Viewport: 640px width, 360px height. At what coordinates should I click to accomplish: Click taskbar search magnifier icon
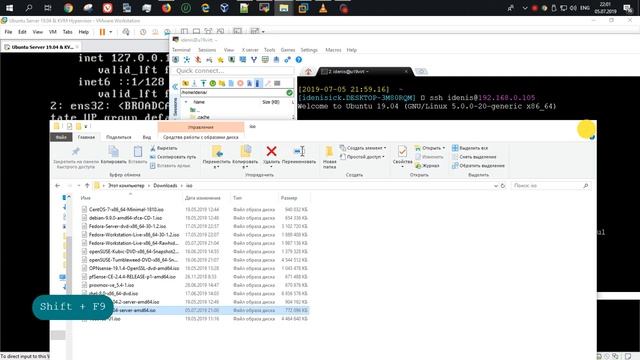click(x=29, y=8)
